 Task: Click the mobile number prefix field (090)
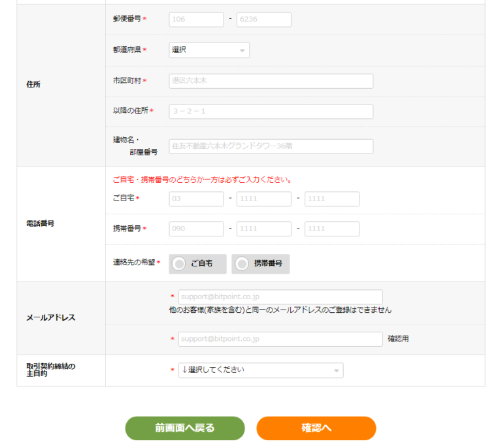pyautogui.click(x=196, y=229)
